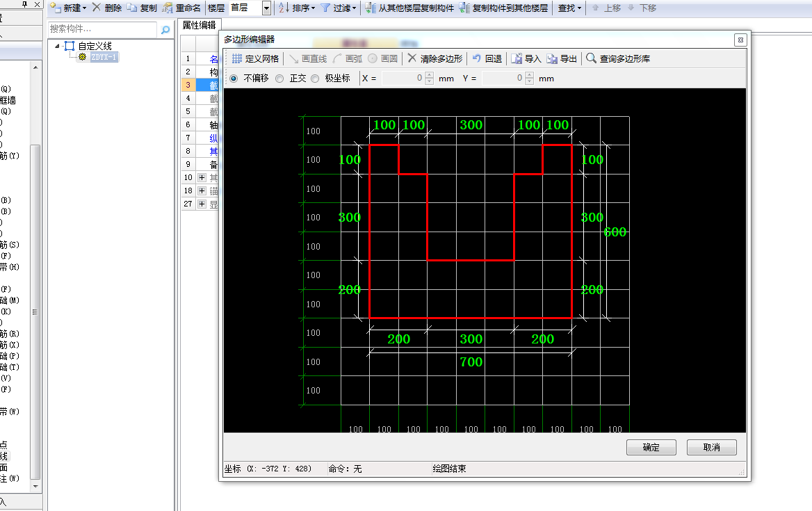Select the 极坐标 radio button
The image size is (812, 511).
click(315, 79)
